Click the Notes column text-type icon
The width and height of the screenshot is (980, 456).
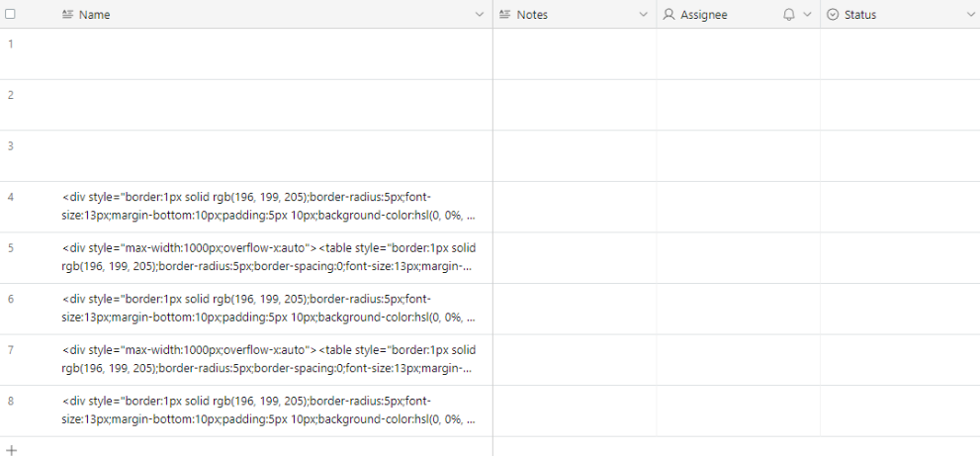click(505, 15)
